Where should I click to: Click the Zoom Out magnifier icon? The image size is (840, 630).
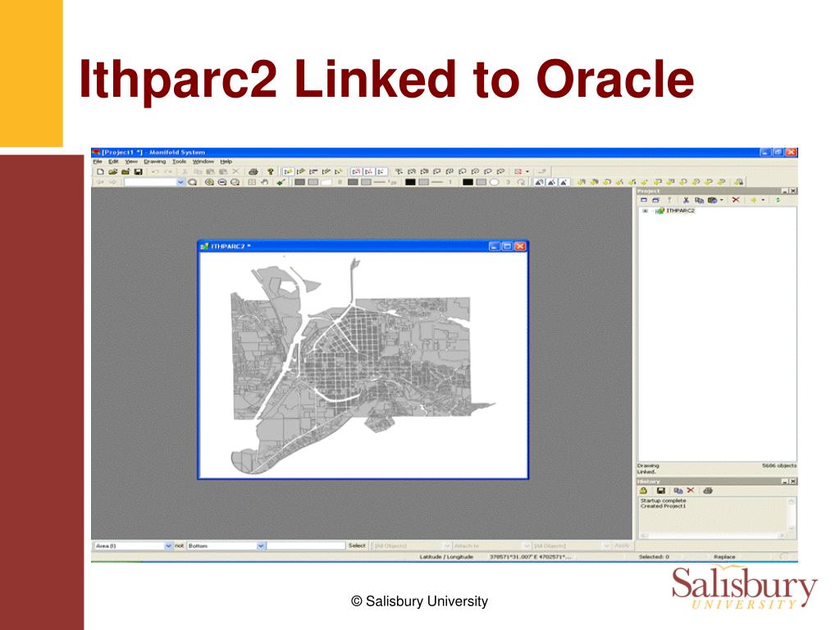[221, 182]
